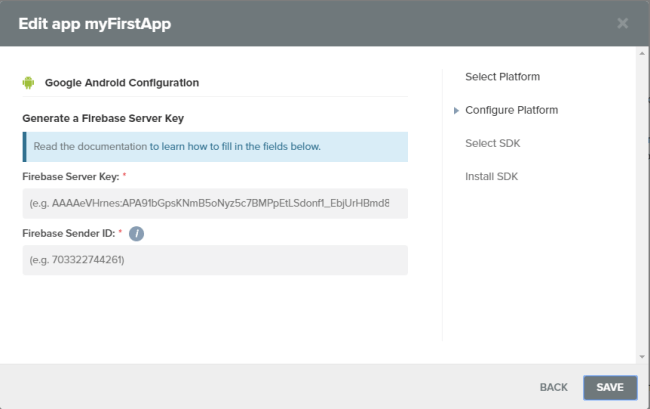Open the Install SDK step
The width and height of the screenshot is (650, 409).
(x=491, y=177)
